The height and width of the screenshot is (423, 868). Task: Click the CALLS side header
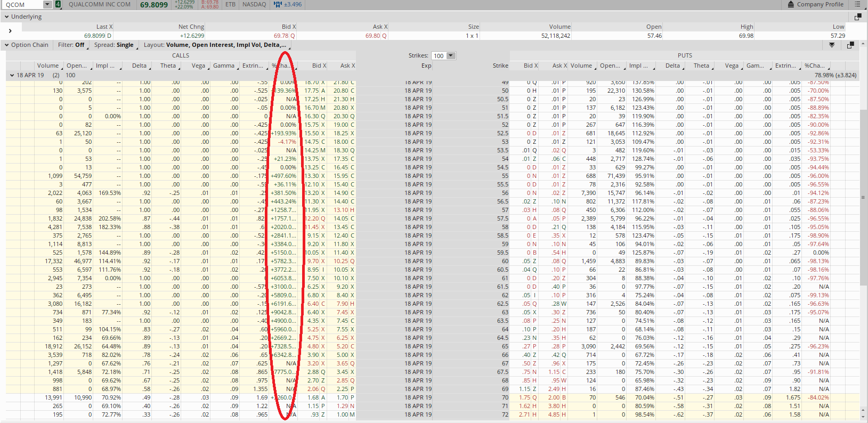pyautogui.click(x=181, y=55)
